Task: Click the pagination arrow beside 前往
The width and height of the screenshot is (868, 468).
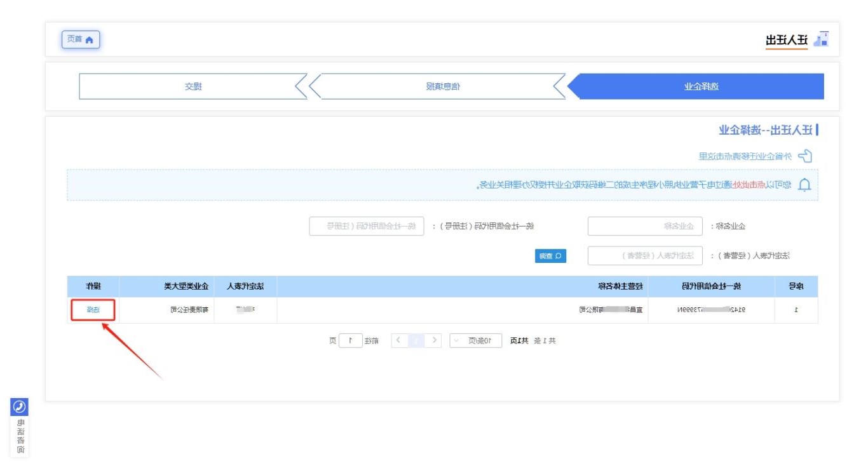Action: tap(399, 340)
